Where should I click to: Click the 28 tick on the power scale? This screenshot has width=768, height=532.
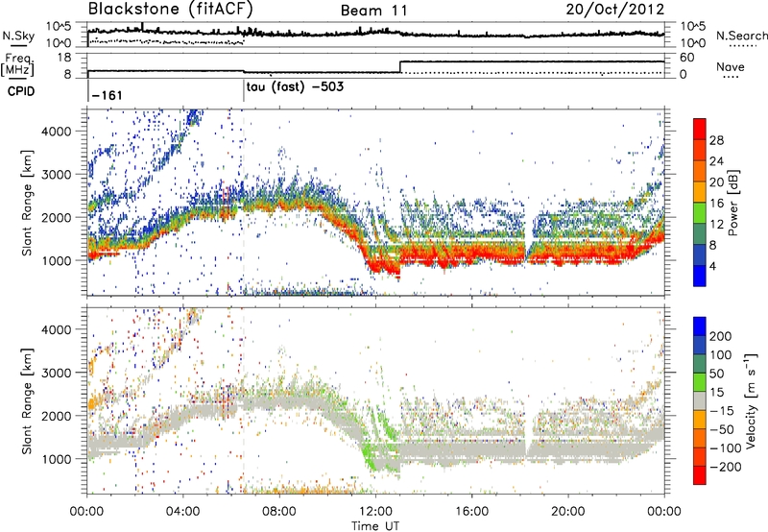(716, 140)
